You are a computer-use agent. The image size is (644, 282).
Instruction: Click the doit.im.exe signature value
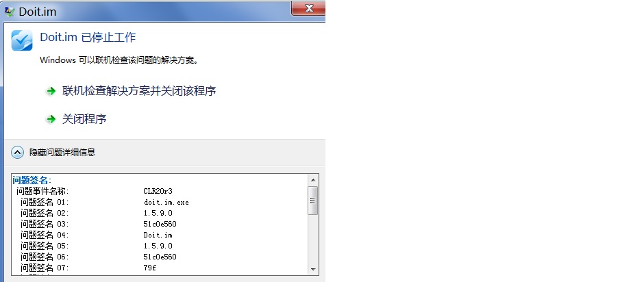(x=166, y=202)
